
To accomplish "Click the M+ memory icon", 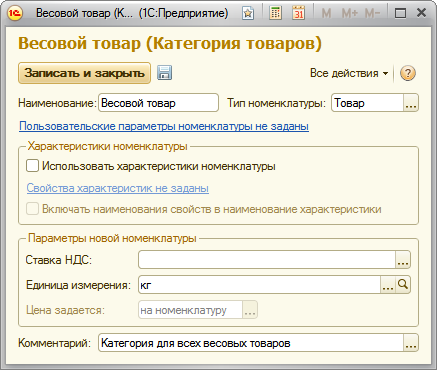I will tap(350, 13).
